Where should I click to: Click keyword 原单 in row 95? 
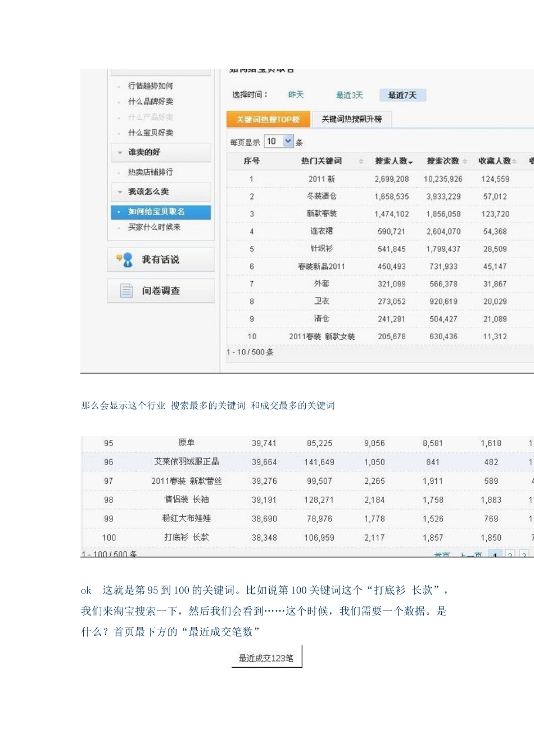(186, 443)
